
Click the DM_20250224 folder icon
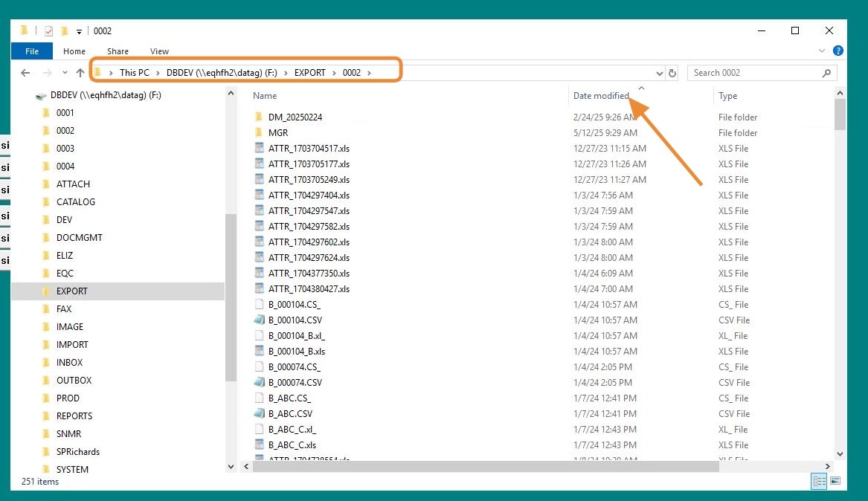click(x=259, y=117)
